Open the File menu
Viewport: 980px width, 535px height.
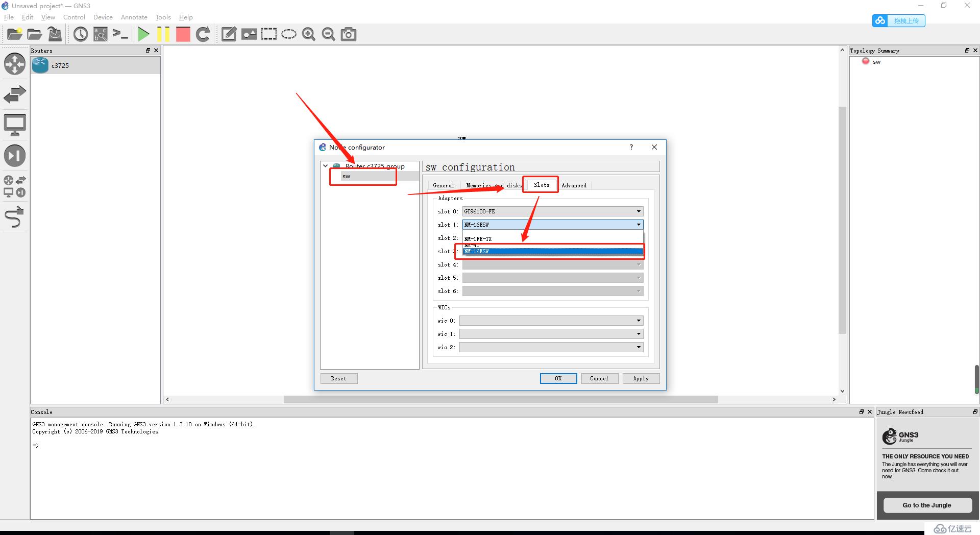pyautogui.click(x=9, y=17)
